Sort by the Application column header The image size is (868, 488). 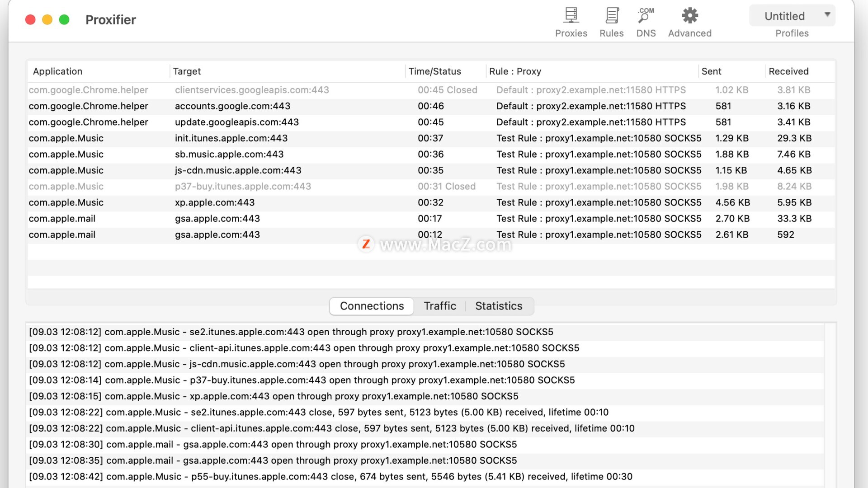pyautogui.click(x=99, y=71)
